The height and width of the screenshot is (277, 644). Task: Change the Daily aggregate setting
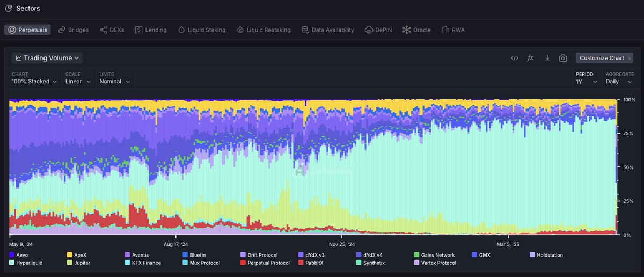pos(619,82)
